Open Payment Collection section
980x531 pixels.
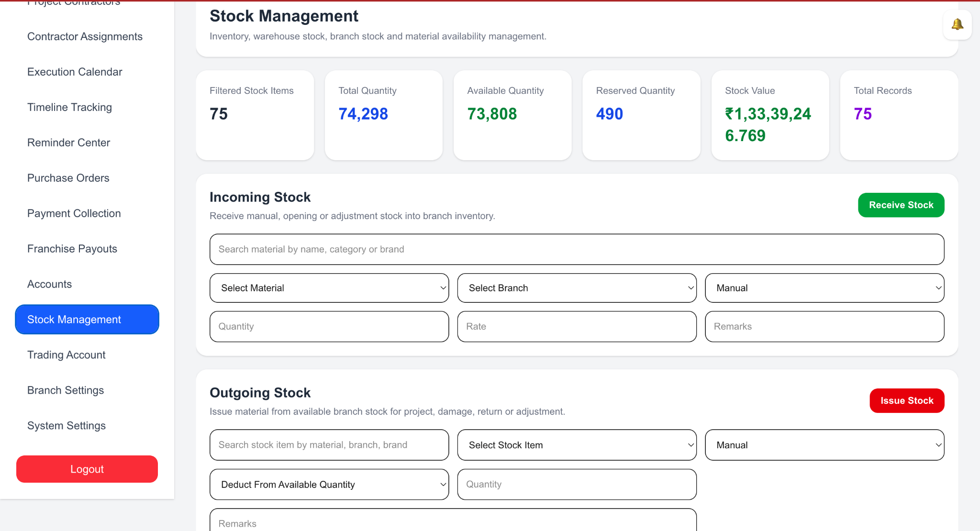pos(74,213)
